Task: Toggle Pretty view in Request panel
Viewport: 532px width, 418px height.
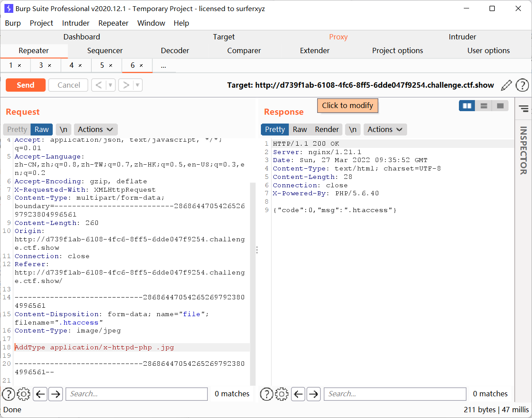Action: (x=17, y=129)
